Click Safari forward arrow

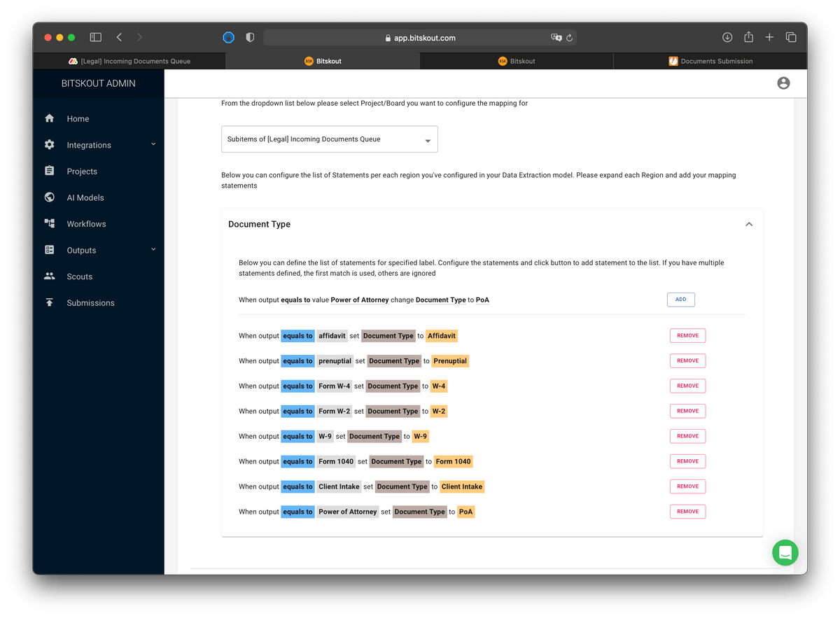click(139, 37)
